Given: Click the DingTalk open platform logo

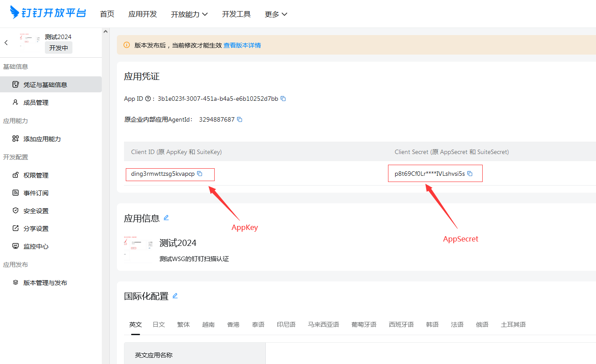Looking at the screenshot, I should tap(48, 13).
